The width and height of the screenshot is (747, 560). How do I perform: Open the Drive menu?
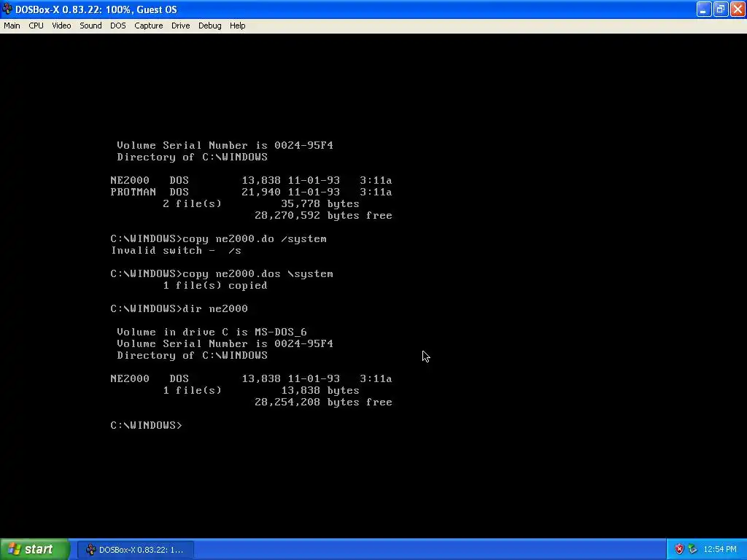181,26
